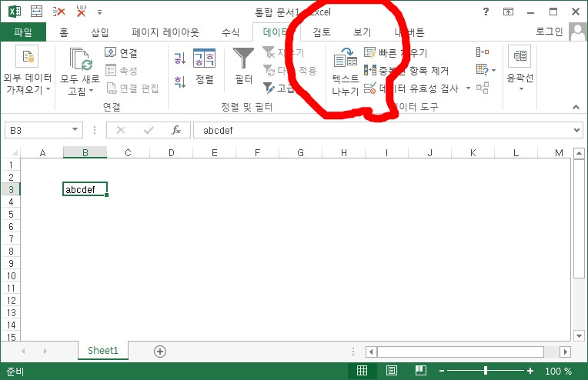Switch to the 수식 tab

tap(231, 32)
